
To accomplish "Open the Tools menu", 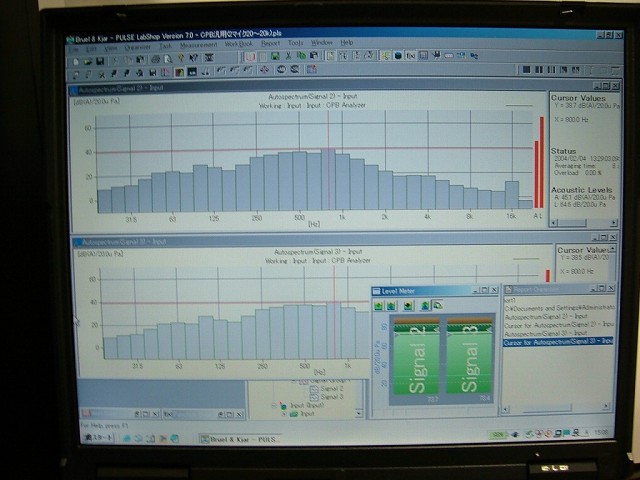I will point(296,44).
